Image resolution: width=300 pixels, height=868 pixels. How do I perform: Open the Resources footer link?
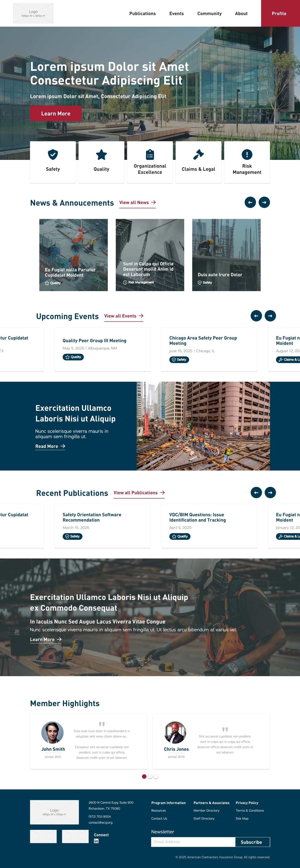coord(158,810)
